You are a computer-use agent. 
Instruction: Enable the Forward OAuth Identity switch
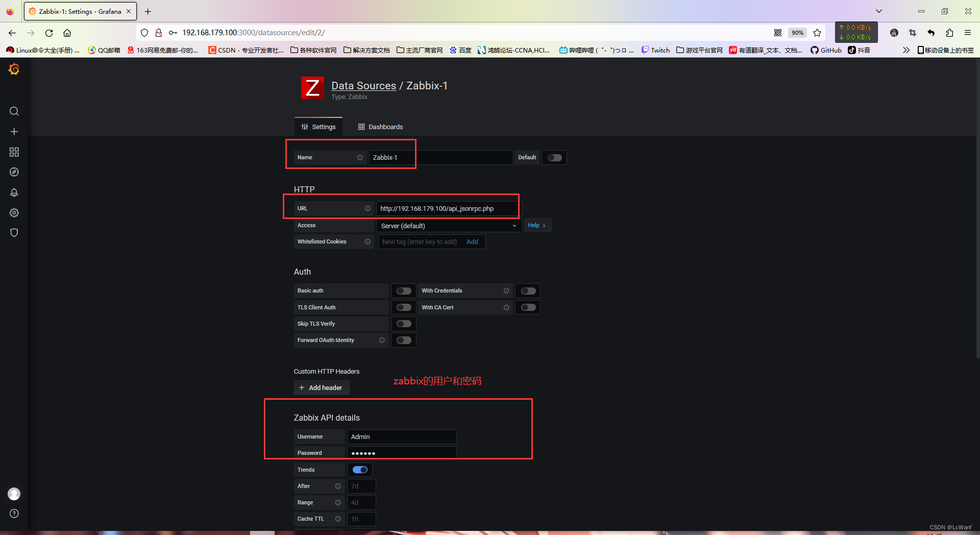click(404, 340)
